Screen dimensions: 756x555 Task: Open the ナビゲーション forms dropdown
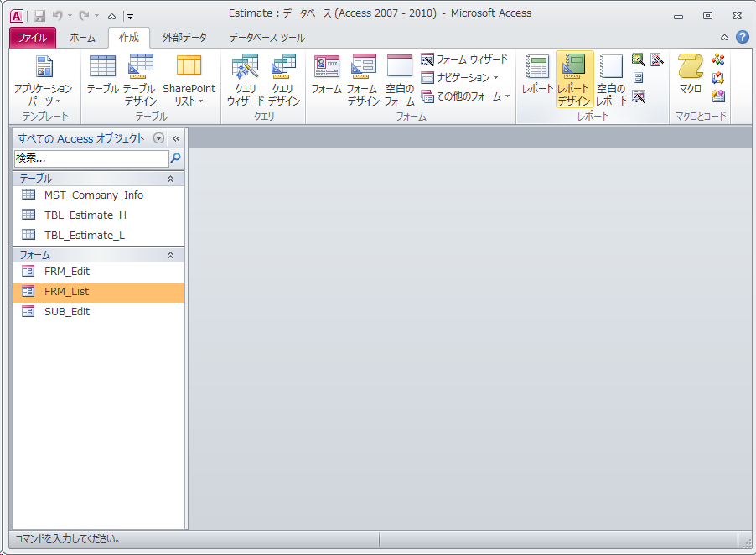[459, 78]
